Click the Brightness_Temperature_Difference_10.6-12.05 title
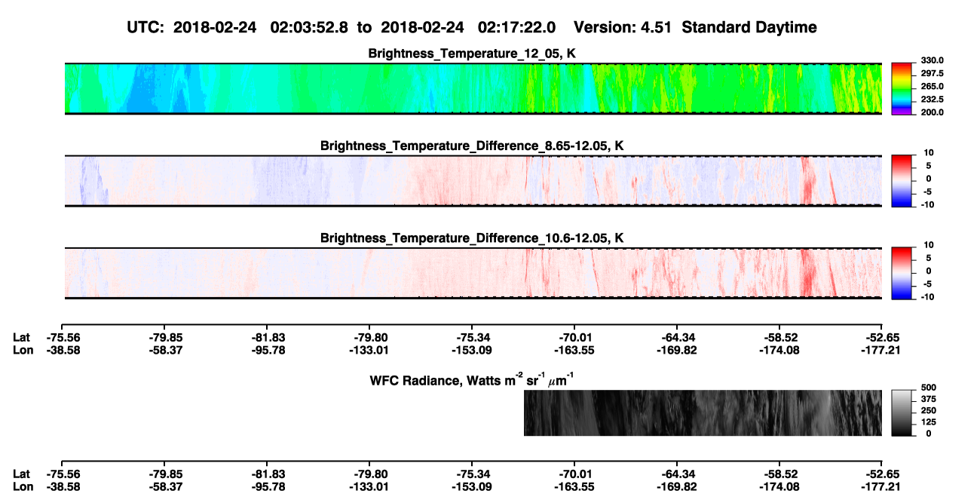980x503 pixels. pyautogui.click(x=473, y=238)
